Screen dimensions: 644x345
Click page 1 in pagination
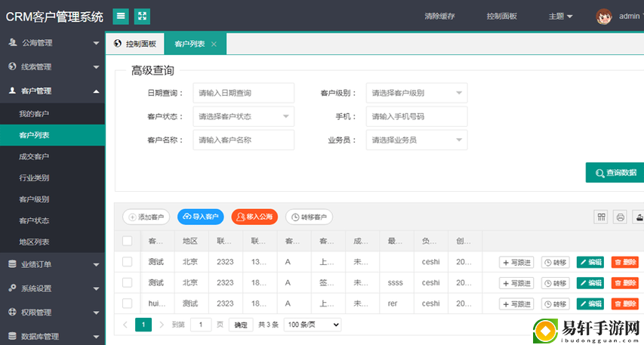(143, 325)
